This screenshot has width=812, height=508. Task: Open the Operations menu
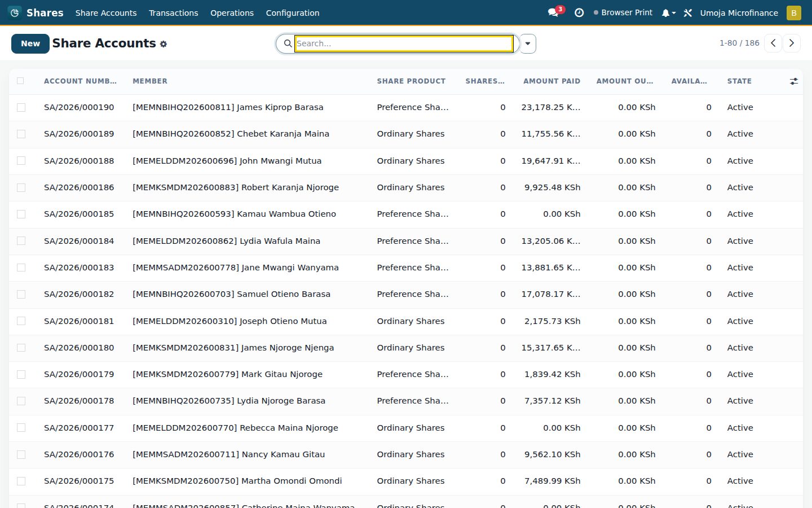pos(232,12)
